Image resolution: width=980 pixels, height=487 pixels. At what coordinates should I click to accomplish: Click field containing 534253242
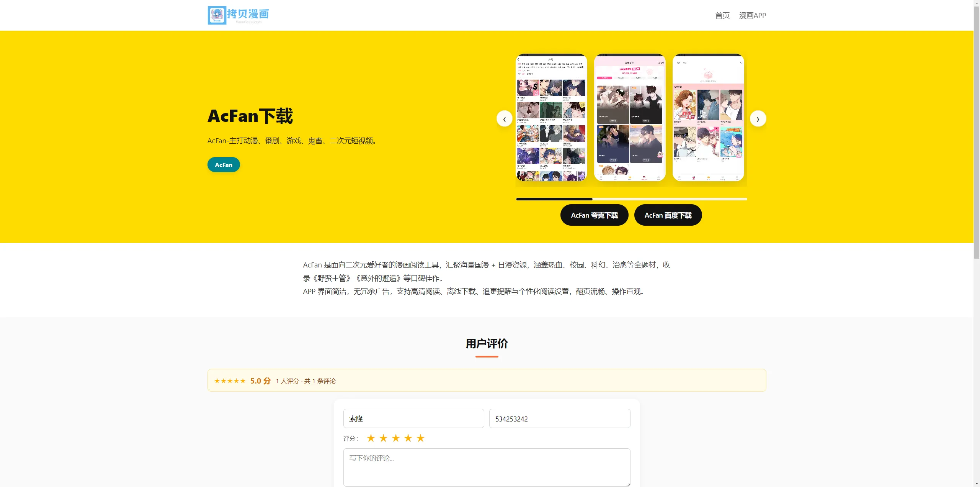point(560,418)
